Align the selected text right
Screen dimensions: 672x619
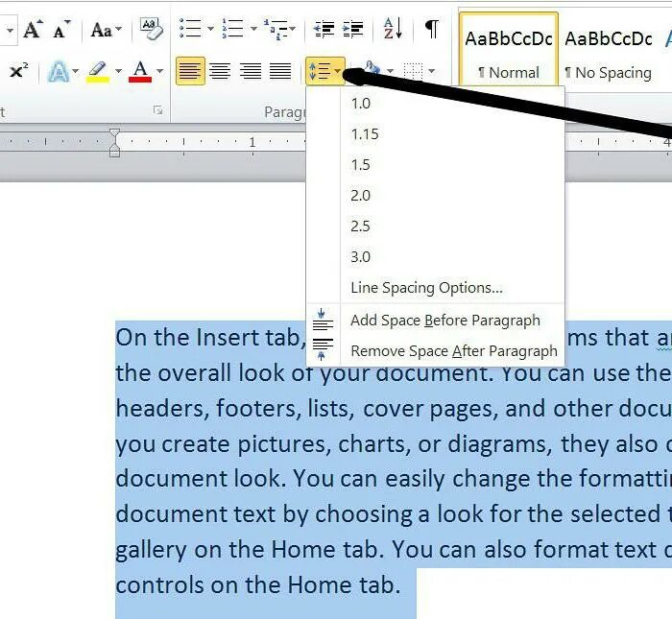click(251, 71)
